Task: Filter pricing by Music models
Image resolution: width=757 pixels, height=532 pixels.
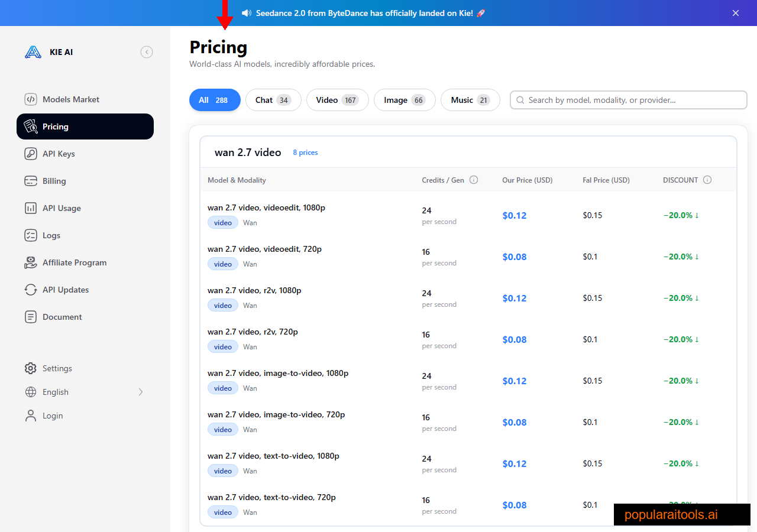Action: [x=470, y=100]
